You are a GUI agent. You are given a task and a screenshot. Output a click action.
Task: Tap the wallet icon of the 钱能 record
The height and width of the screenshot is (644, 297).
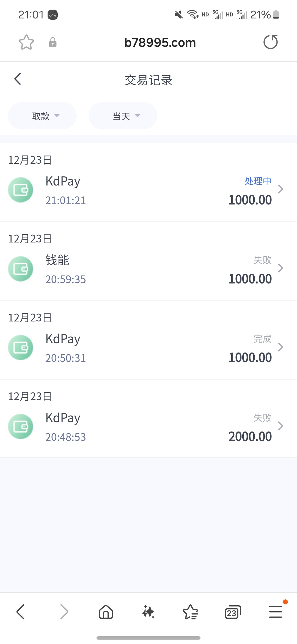(21, 269)
